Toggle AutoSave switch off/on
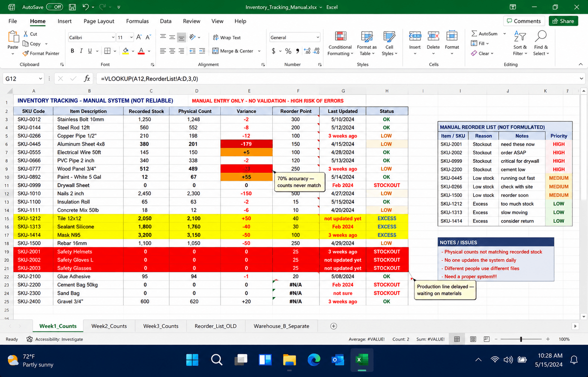This screenshot has height=377, width=588. 55,7
